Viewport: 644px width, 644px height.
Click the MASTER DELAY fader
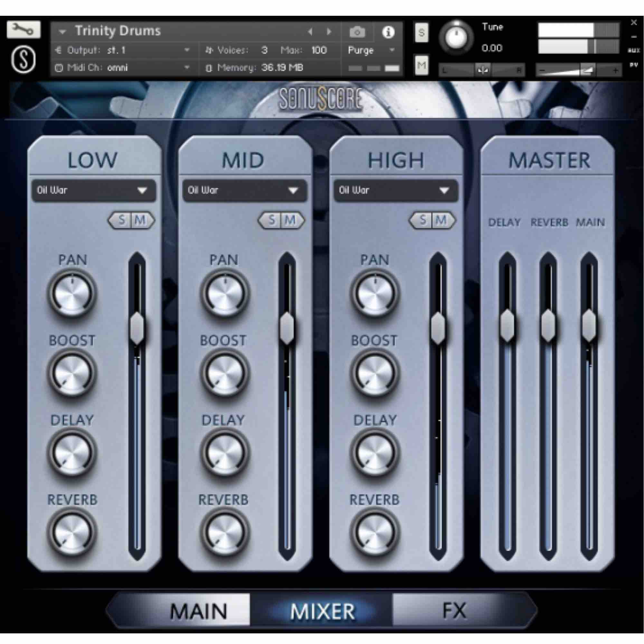click(507, 325)
